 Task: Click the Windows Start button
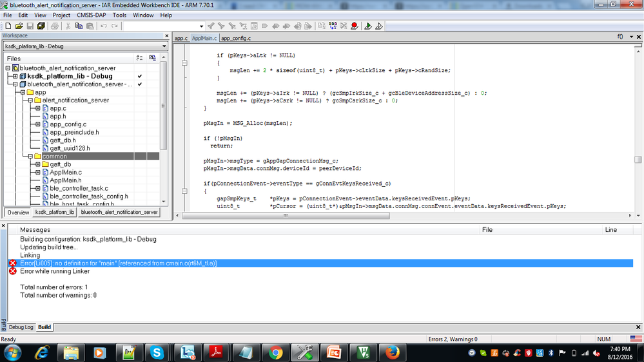pos(13,352)
